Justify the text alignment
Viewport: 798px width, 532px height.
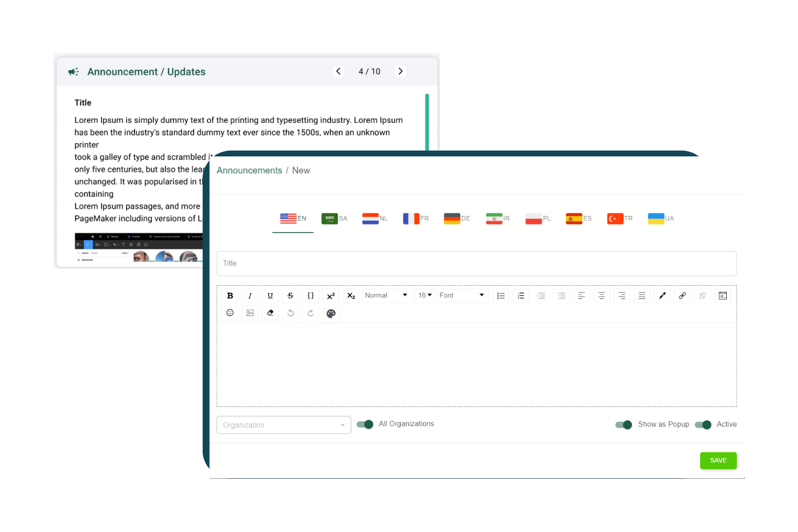[x=642, y=296]
